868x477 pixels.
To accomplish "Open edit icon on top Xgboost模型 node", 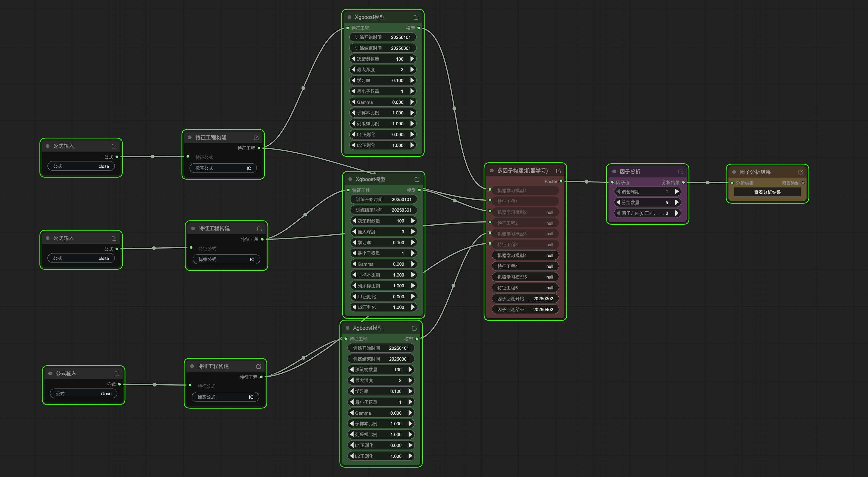I will point(416,17).
